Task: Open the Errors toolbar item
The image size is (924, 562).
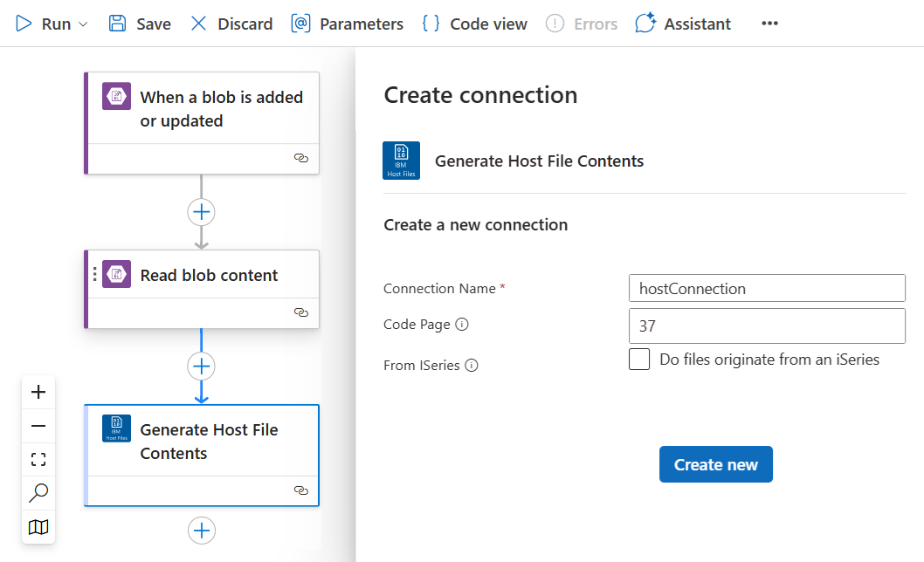Action: [x=582, y=24]
